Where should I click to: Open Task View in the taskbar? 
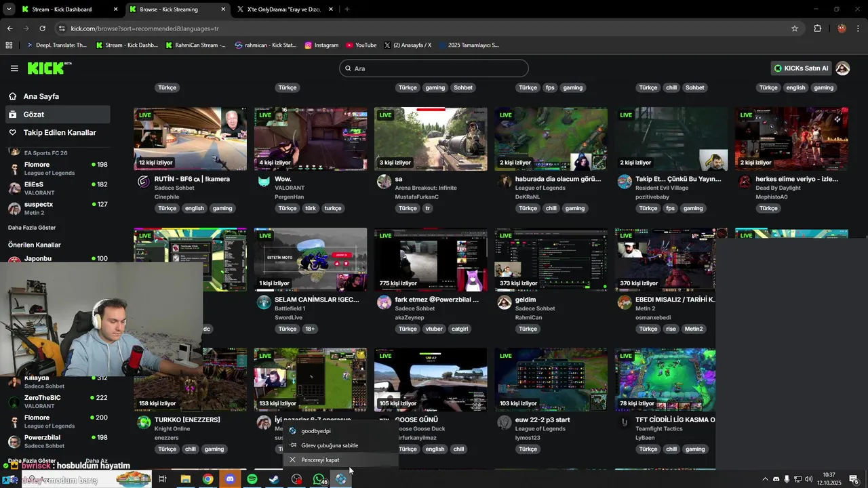click(163, 479)
